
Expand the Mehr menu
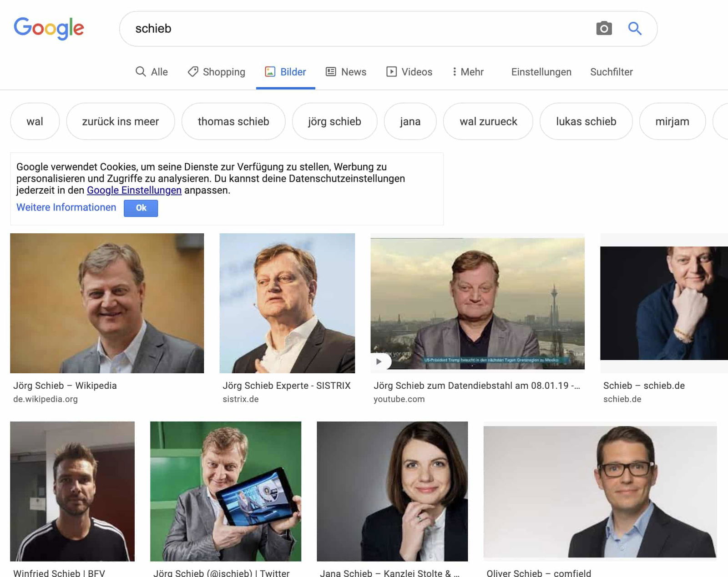pos(468,72)
